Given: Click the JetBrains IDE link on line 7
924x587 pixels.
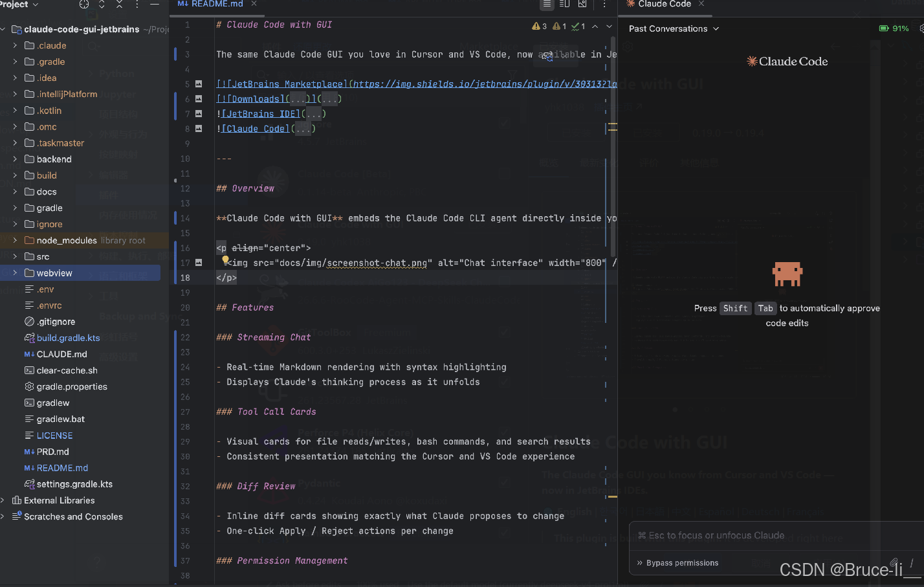Looking at the screenshot, I should (259, 114).
